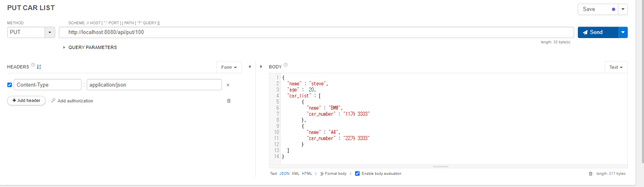This screenshot has height=187, width=644.
Task: Open the headers Form view dropdown
Action: [229, 67]
